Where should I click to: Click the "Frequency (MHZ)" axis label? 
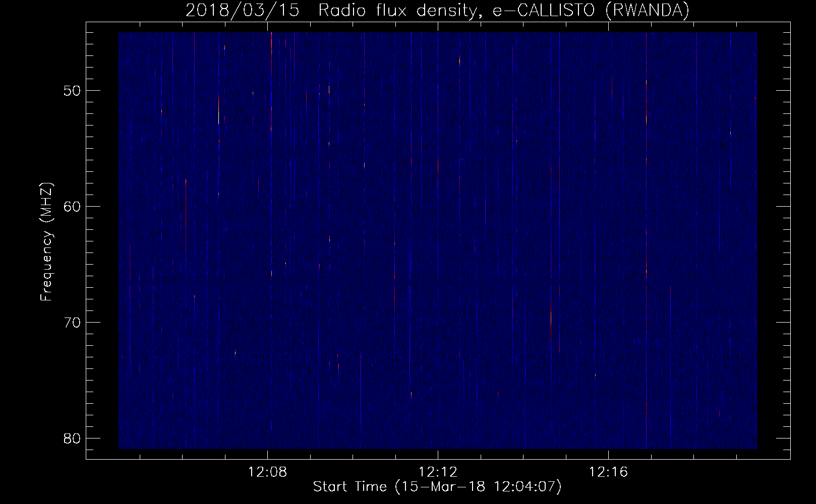tap(46, 242)
